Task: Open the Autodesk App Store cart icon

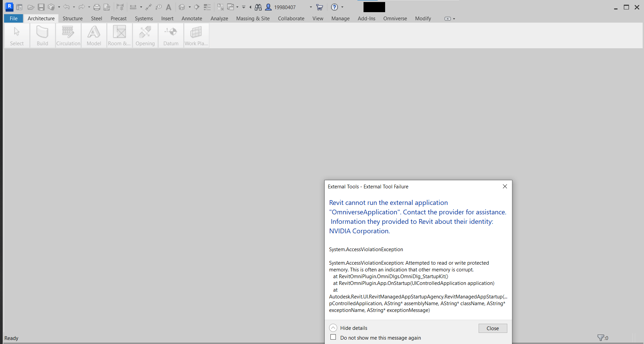Action: pyautogui.click(x=320, y=7)
